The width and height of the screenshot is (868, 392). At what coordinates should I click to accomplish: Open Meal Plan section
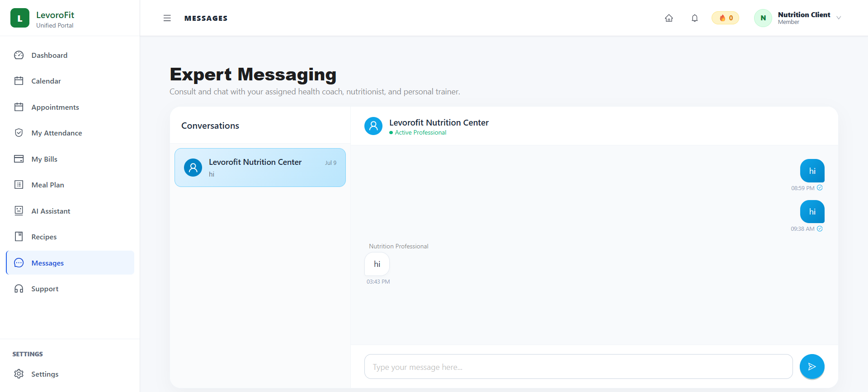pos(70,185)
